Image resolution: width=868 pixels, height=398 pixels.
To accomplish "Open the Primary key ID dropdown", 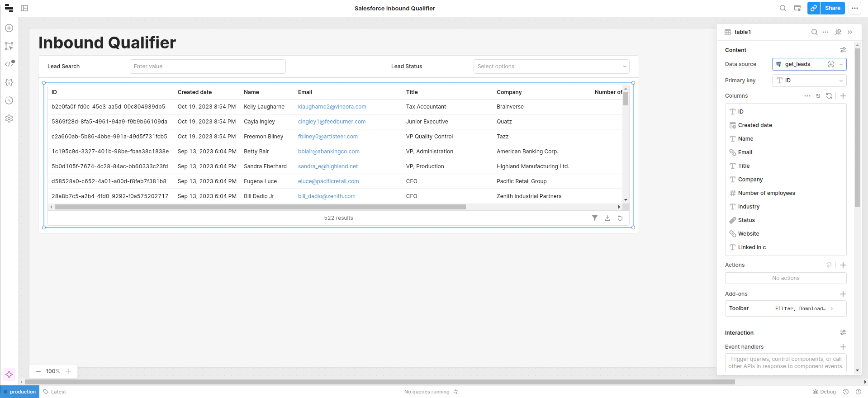I will (809, 81).
